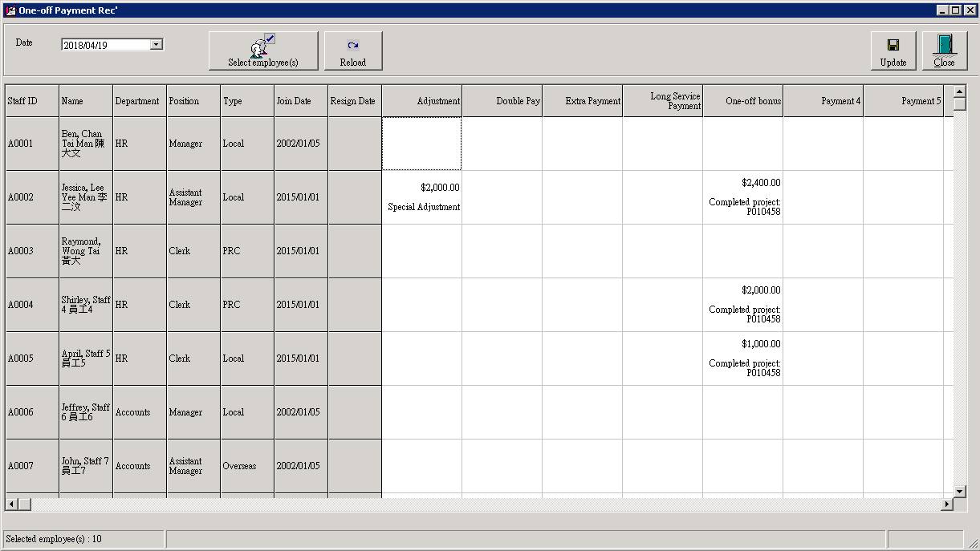The image size is (980, 551).
Task: Click the $1,000.00 bonus cell for A0005
Action: tap(743, 359)
